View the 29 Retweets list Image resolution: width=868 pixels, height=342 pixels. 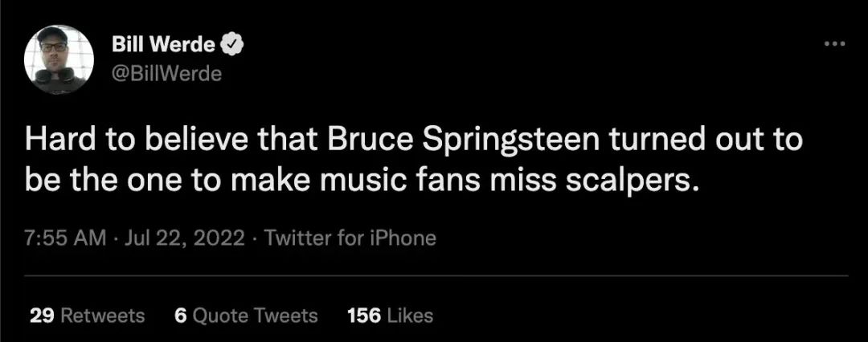point(87,316)
